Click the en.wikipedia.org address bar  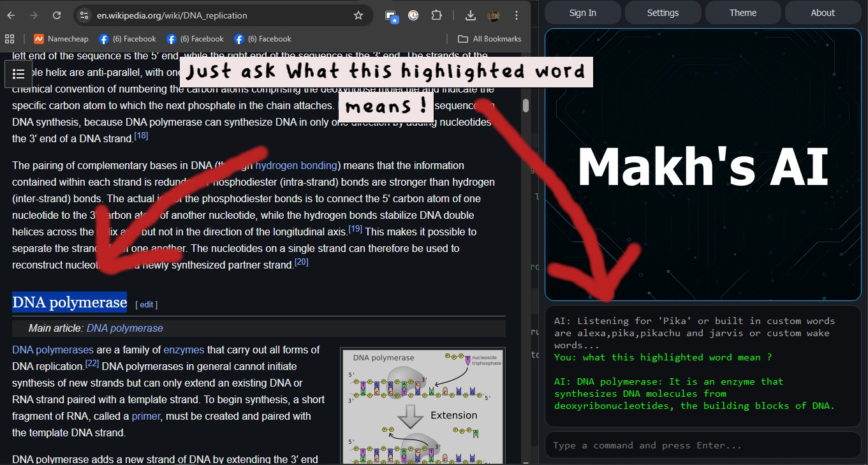coord(222,15)
